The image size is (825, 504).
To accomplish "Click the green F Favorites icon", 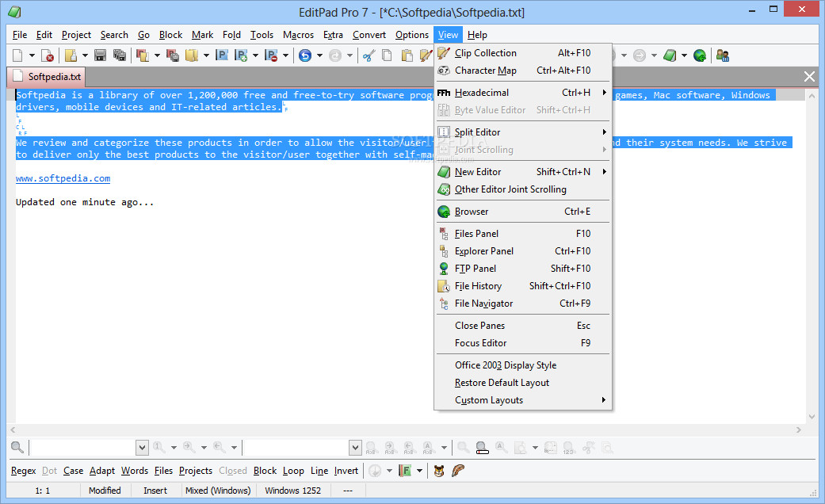I will pos(405,471).
